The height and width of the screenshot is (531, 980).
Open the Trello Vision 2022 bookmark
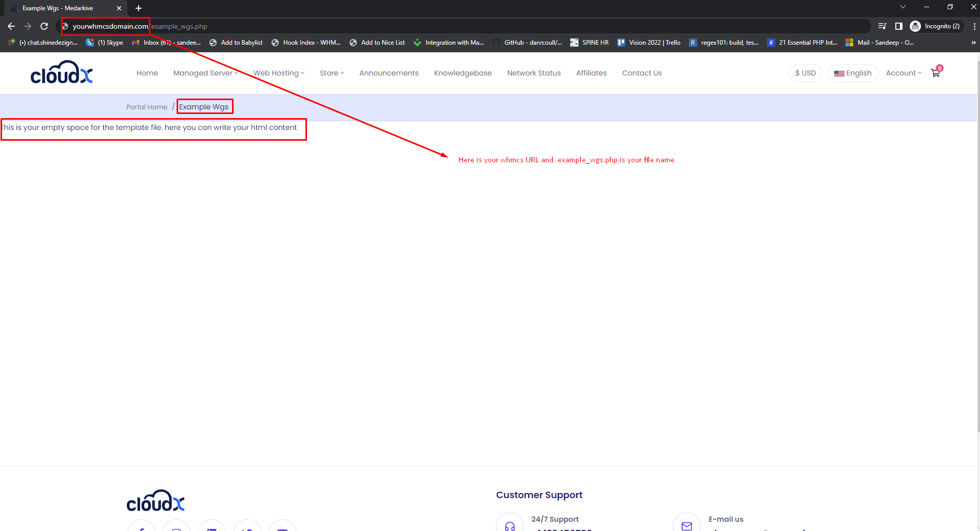point(649,43)
